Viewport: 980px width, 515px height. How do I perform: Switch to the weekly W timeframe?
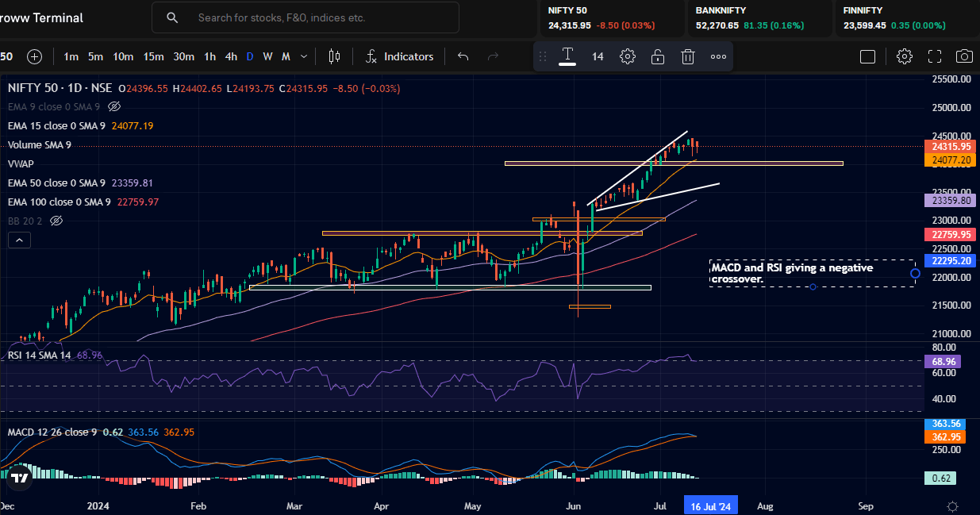tap(268, 56)
